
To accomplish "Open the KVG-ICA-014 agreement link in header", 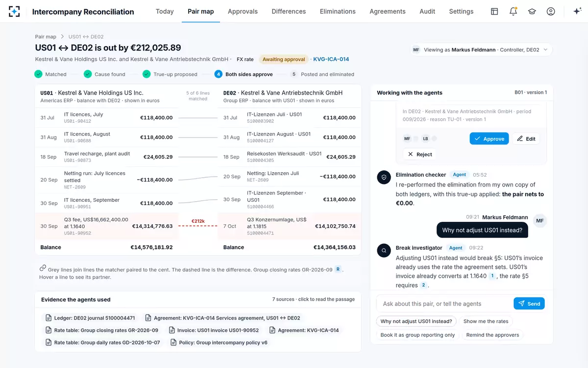I will (331, 59).
